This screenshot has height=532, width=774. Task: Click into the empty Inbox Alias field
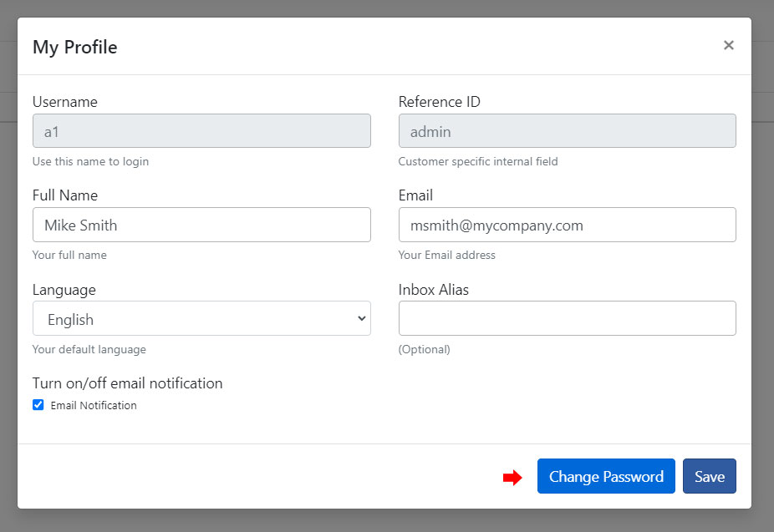click(x=568, y=318)
